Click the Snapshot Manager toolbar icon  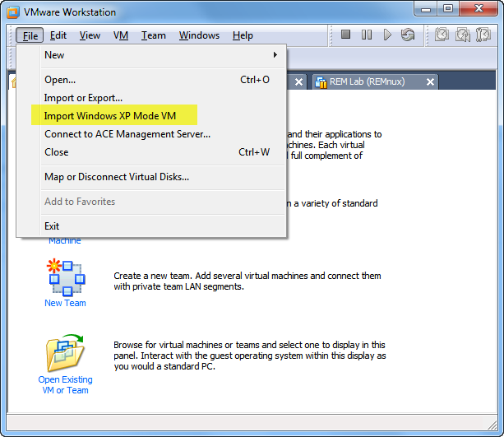coord(483,35)
